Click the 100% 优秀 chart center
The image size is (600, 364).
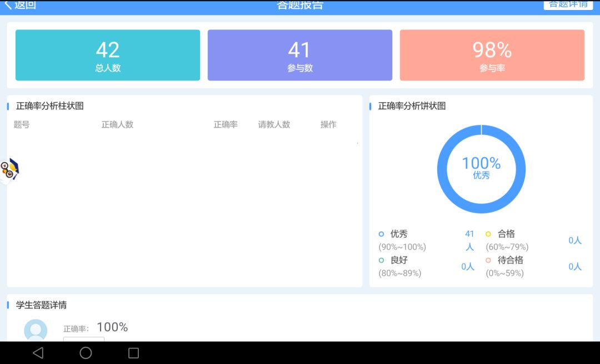(481, 168)
